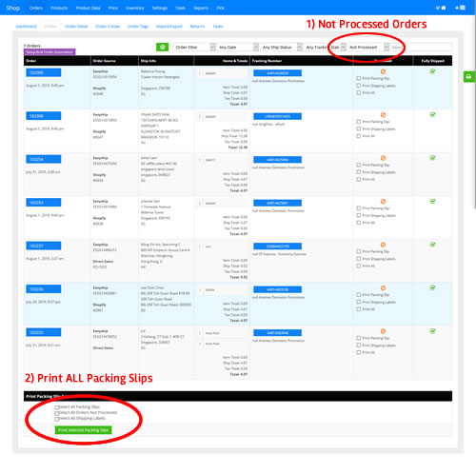Open order 102309 via its blue button
This screenshot has width=476, height=474.
[x=44, y=72]
